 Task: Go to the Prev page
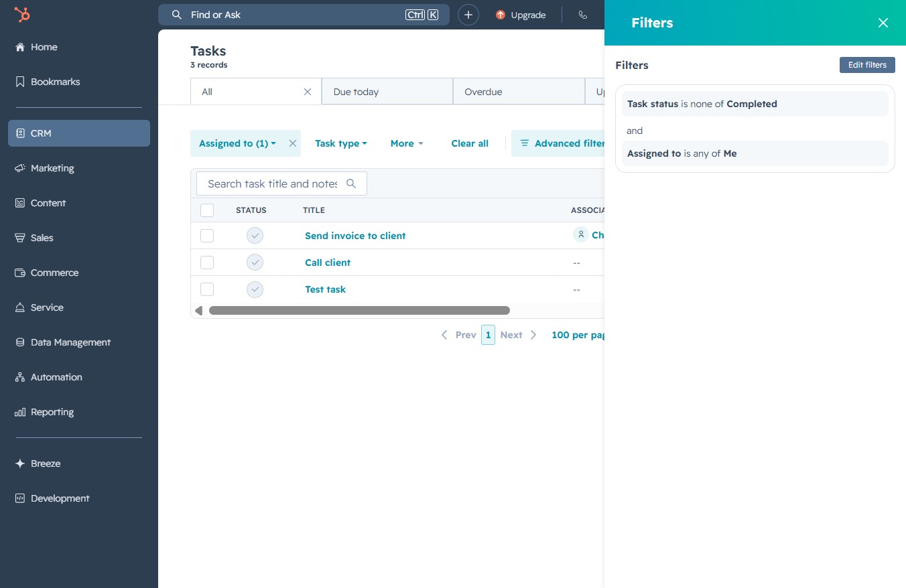pyautogui.click(x=458, y=335)
